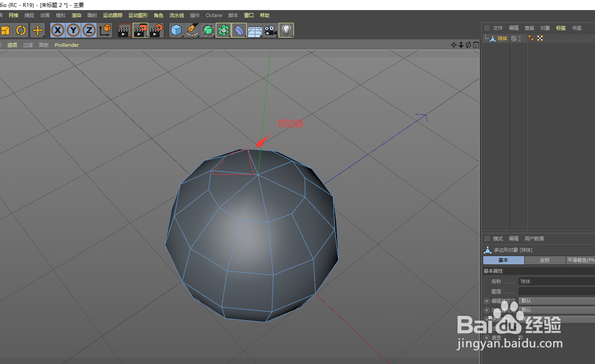Click the ProRender button above the viewport
The width and height of the screenshot is (595, 364).
click(66, 45)
